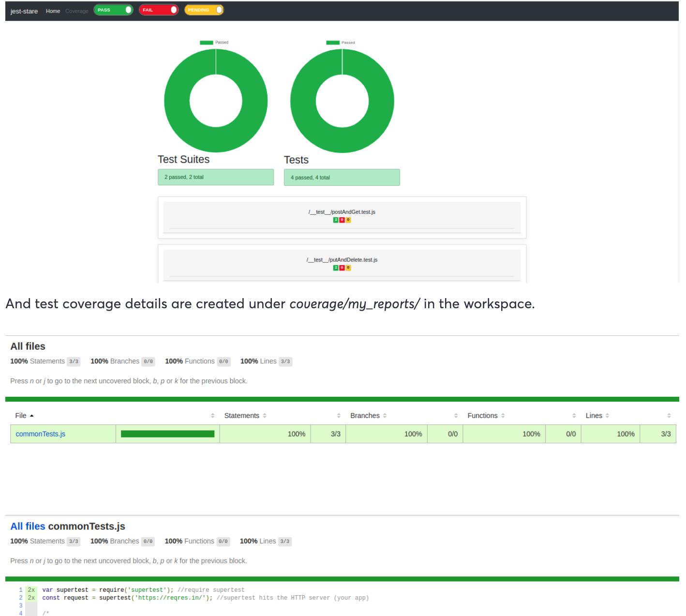Click the commonTests.js green coverage bar

click(x=167, y=434)
